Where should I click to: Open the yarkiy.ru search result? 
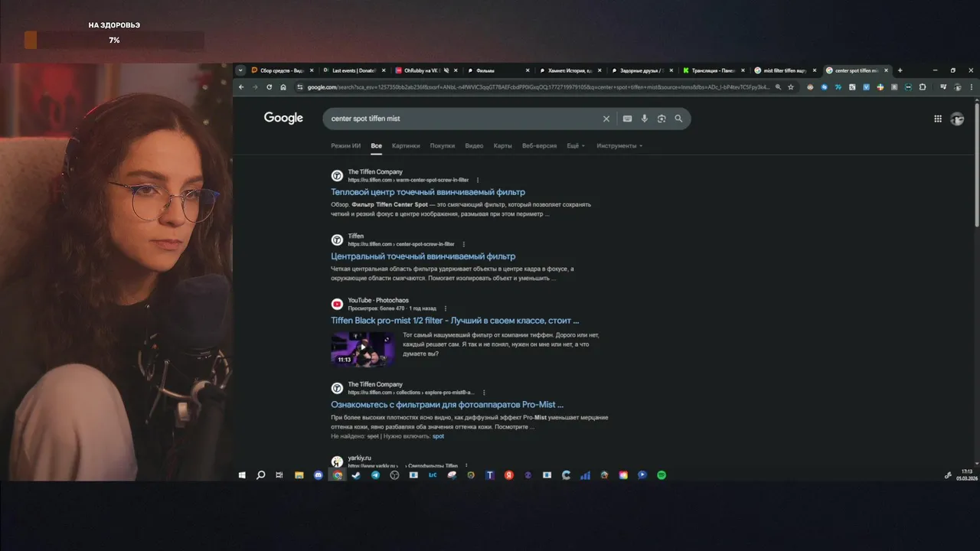click(x=359, y=458)
